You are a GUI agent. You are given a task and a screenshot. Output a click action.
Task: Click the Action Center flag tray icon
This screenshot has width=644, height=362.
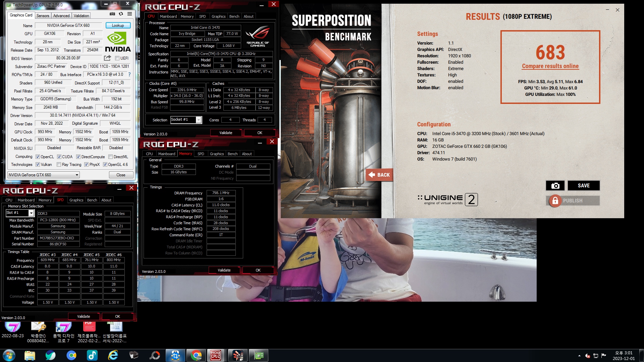point(604,356)
